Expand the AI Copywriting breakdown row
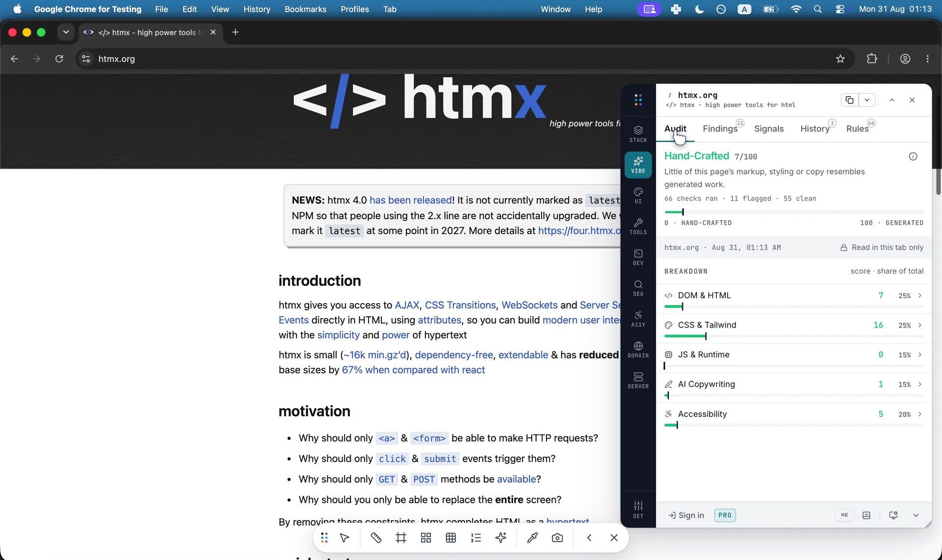Image resolution: width=942 pixels, height=560 pixels. (794, 388)
